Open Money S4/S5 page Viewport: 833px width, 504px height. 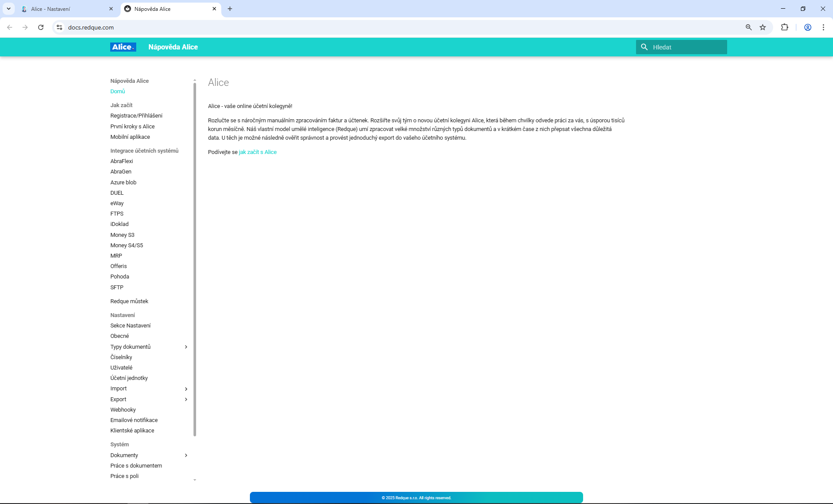click(127, 245)
